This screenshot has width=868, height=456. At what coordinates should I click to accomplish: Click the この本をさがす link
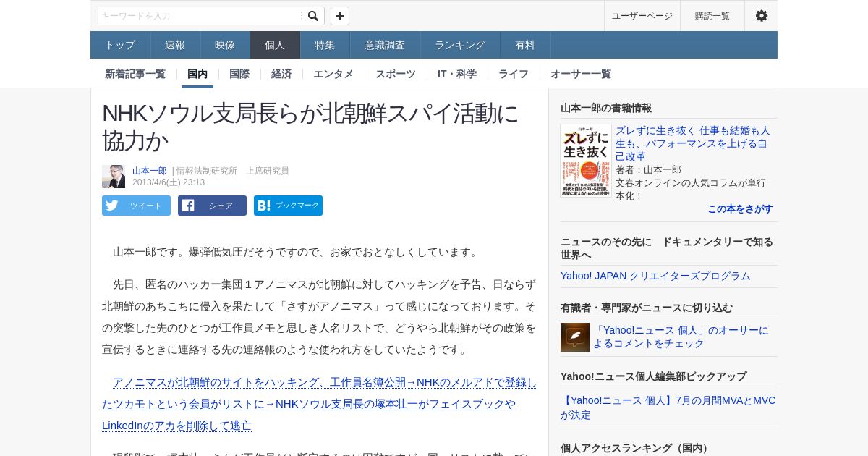coord(740,208)
